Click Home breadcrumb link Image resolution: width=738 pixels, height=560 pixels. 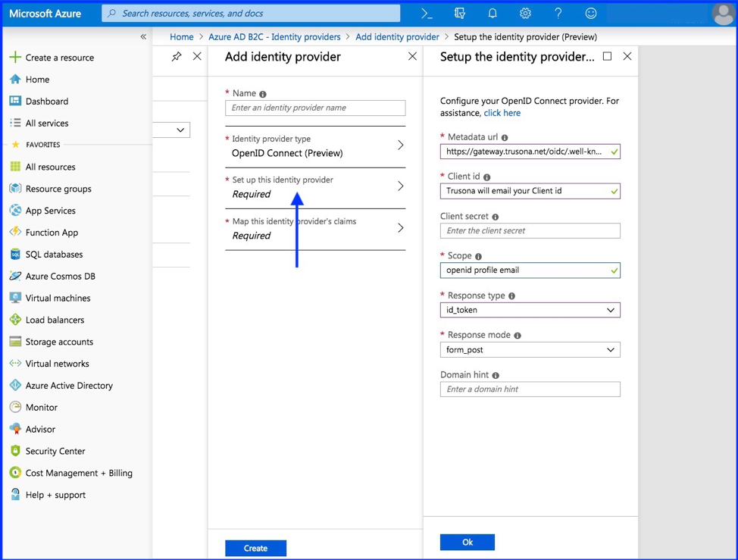181,36
